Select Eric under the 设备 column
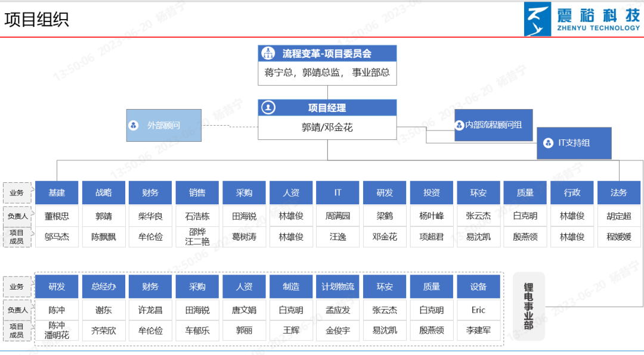 point(478,310)
